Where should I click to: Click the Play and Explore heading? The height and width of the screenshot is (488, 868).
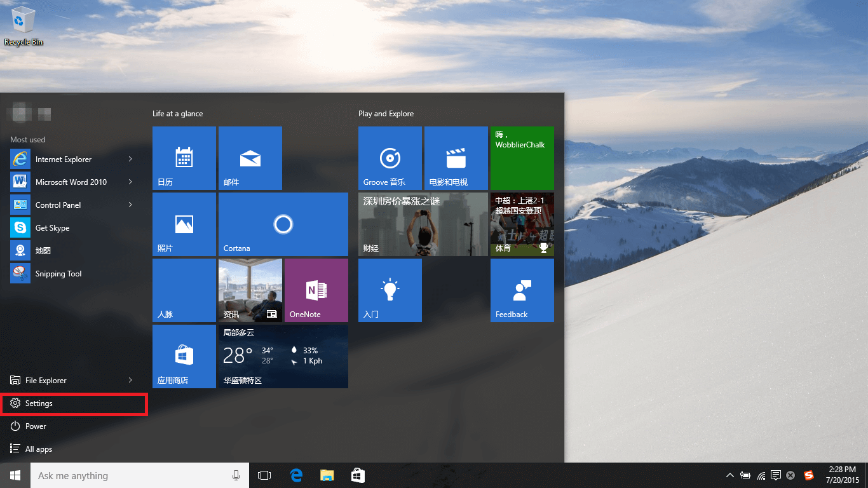pos(386,114)
